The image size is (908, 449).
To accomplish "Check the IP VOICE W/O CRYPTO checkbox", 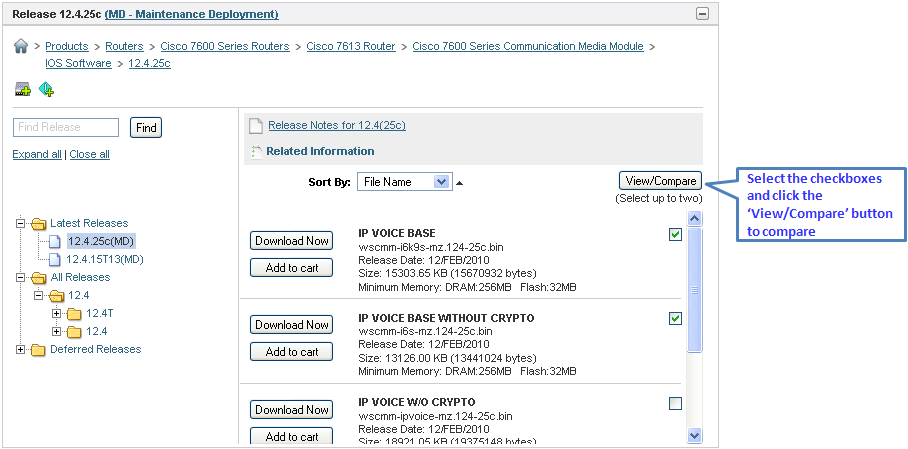I will pyautogui.click(x=675, y=403).
